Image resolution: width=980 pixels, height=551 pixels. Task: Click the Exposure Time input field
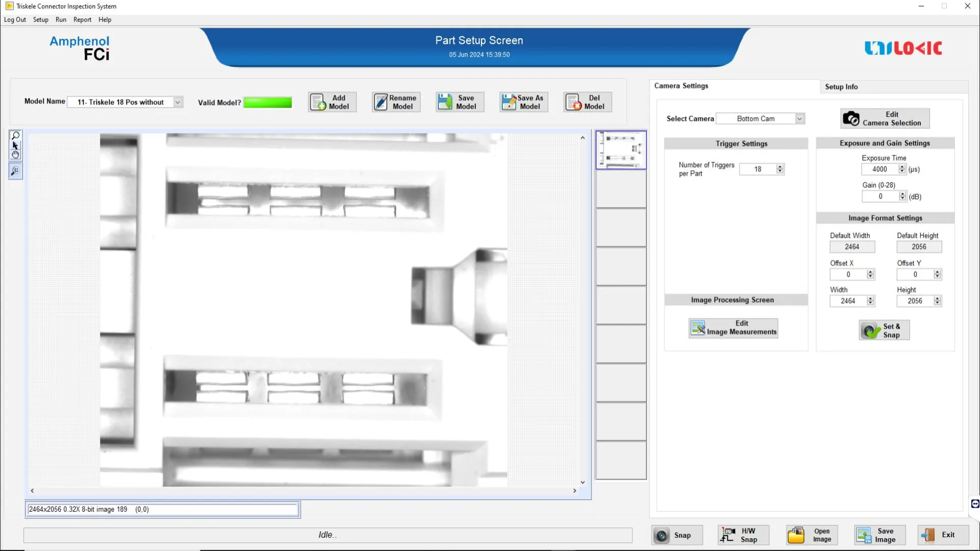pos(879,169)
